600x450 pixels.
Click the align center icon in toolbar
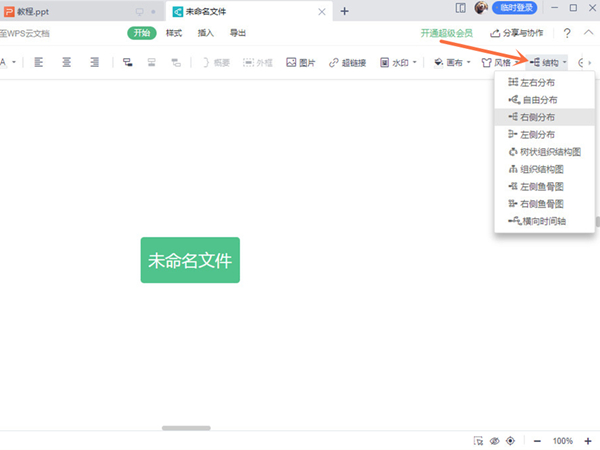[x=66, y=62]
